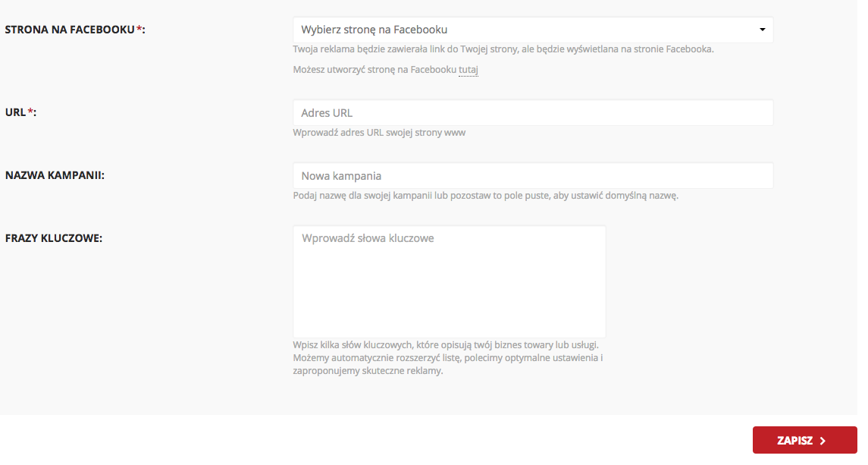
Task: Click the red asterisk beside the URL label
Action: tap(31, 112)
